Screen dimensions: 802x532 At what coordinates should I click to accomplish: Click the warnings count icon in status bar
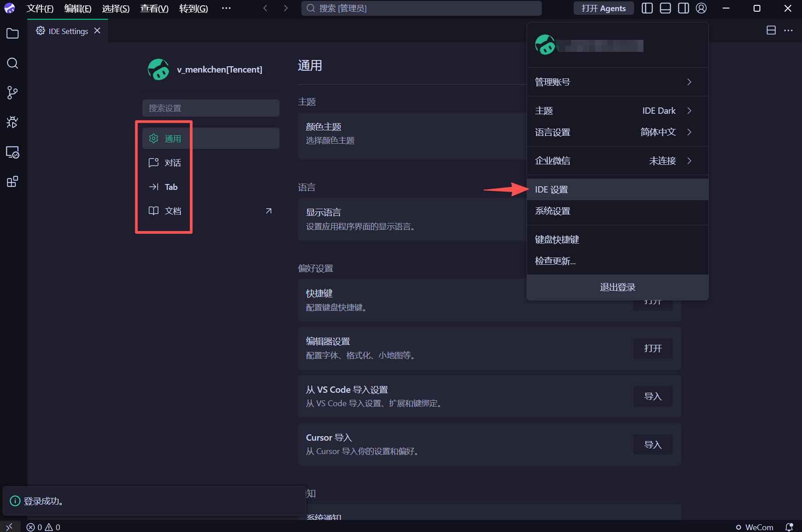point(49,527)
